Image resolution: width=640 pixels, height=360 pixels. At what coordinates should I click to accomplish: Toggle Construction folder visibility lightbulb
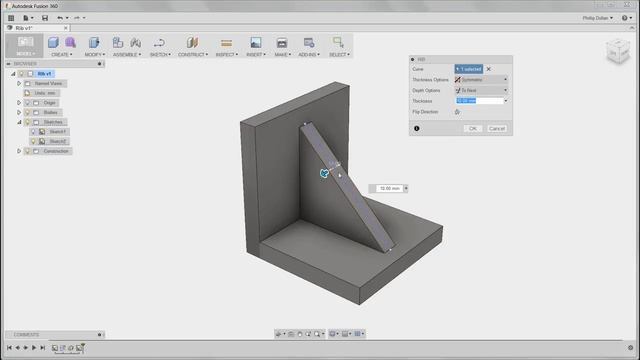click(28, 151)
